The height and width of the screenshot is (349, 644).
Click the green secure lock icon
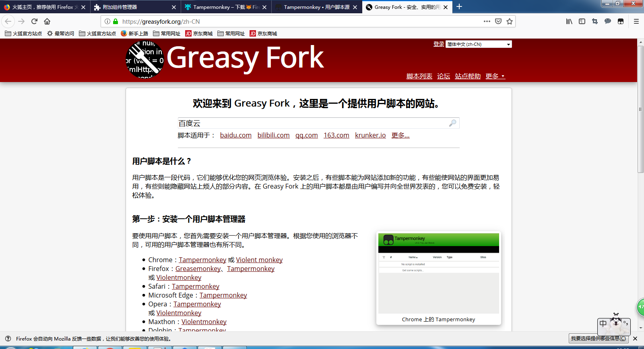pos(116,21)
